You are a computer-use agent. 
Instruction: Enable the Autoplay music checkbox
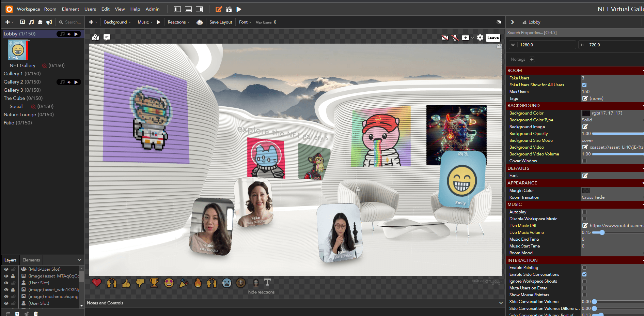point(584,212)
